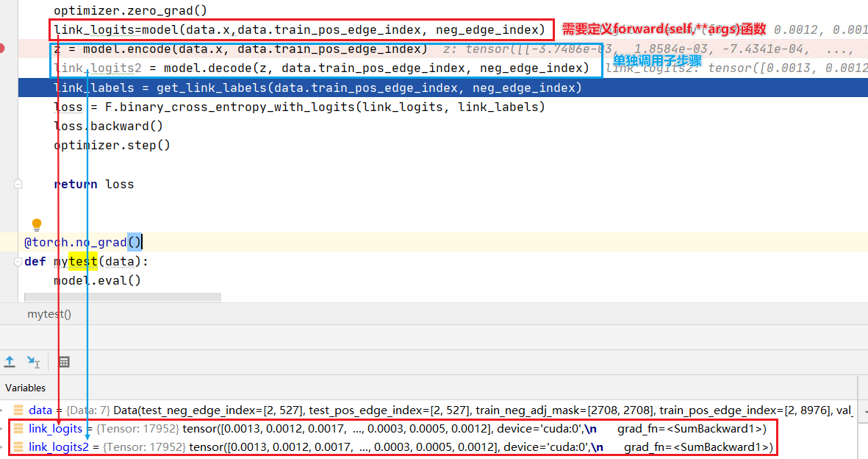
Task: Click the link_logits variable's type icon
Action: tap(18, 429)
